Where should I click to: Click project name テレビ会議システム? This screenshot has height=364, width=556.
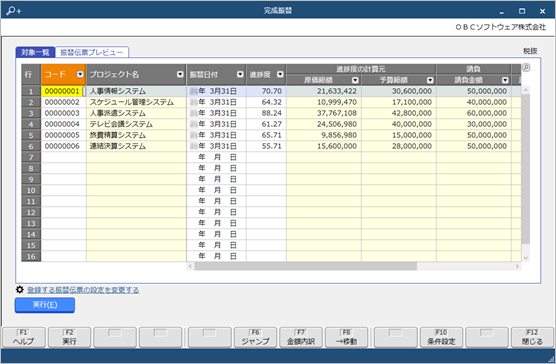click(121, 124)
